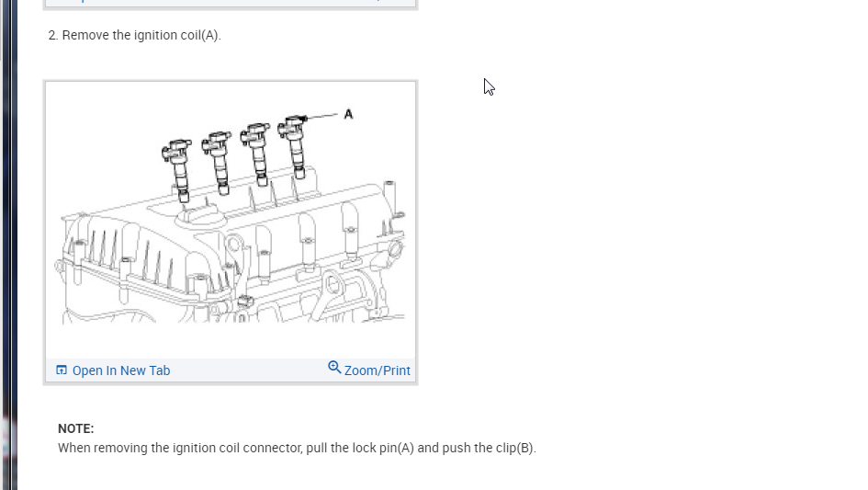This screenshot has width=868, height=490.
Task: Click the oil filler cap in the diagram
Action: (x=200, y=216)
